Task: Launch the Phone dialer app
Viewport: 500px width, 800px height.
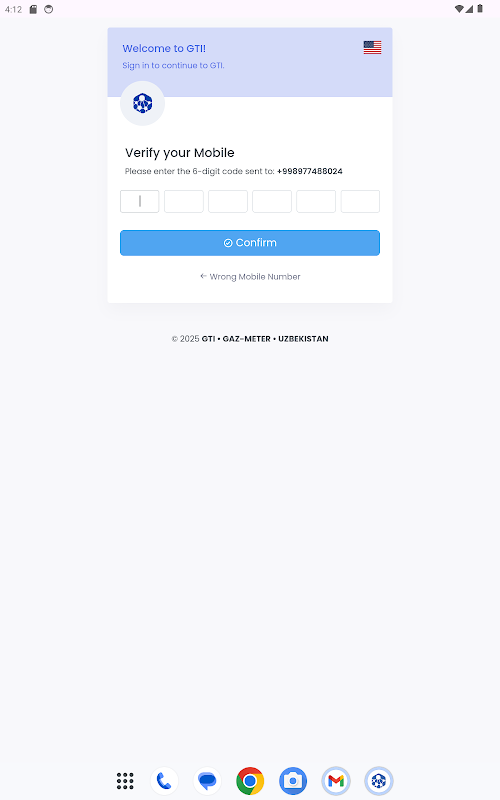Action: (x=164, y=781)
